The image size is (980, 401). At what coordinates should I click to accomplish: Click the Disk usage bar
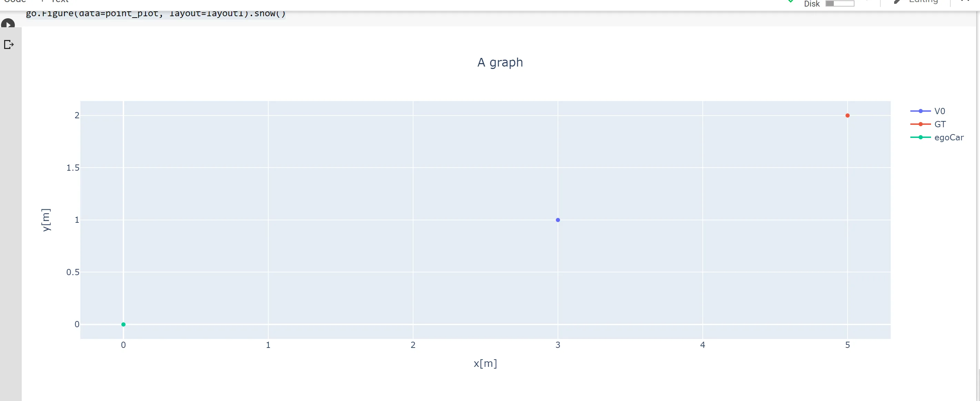840,3
